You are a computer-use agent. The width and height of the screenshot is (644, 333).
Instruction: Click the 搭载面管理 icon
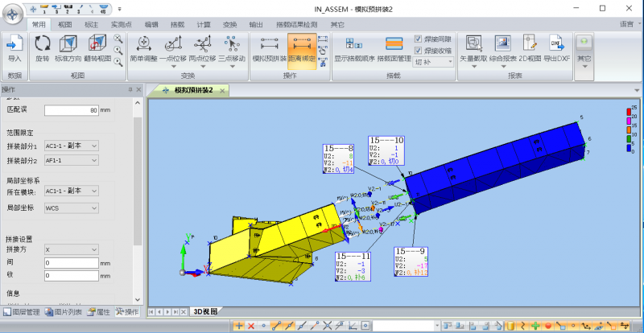394,44
